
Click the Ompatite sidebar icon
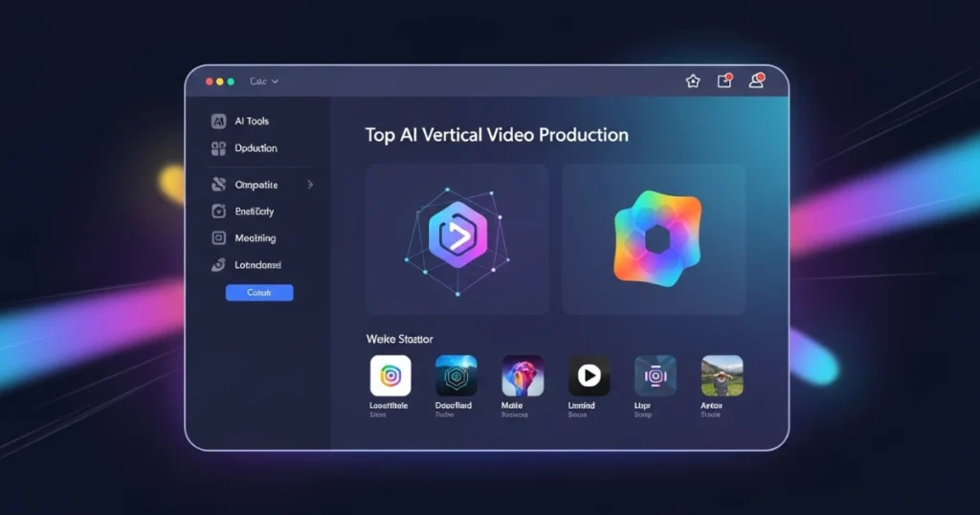point(218,185)
